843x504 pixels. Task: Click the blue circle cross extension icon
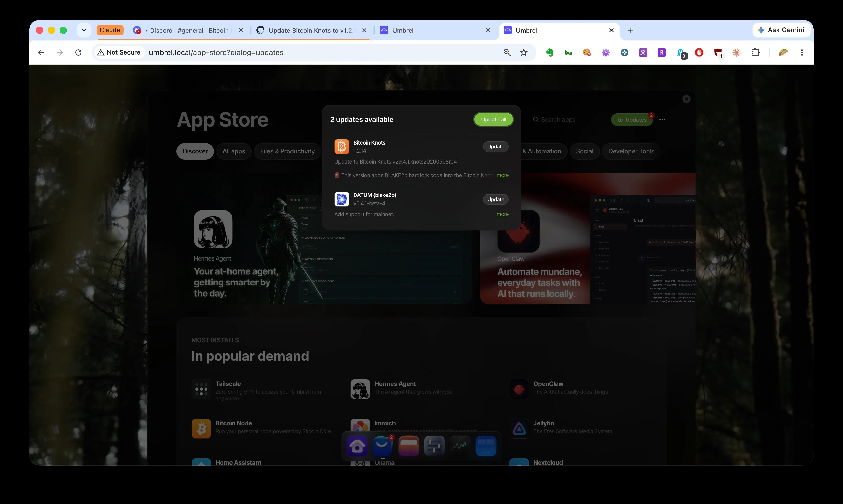pyautogui.click(x=624, y=52)
